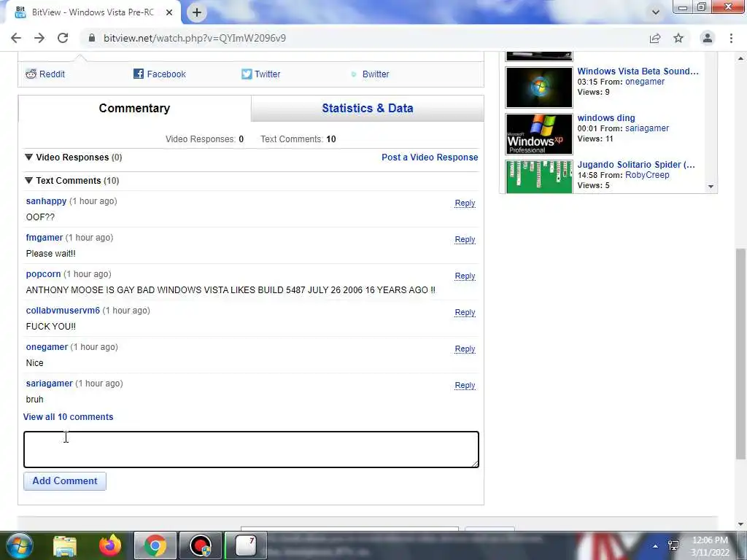Open onegamer's profile from the comments
Screen dimensions: 747x560
coord(47,346)
